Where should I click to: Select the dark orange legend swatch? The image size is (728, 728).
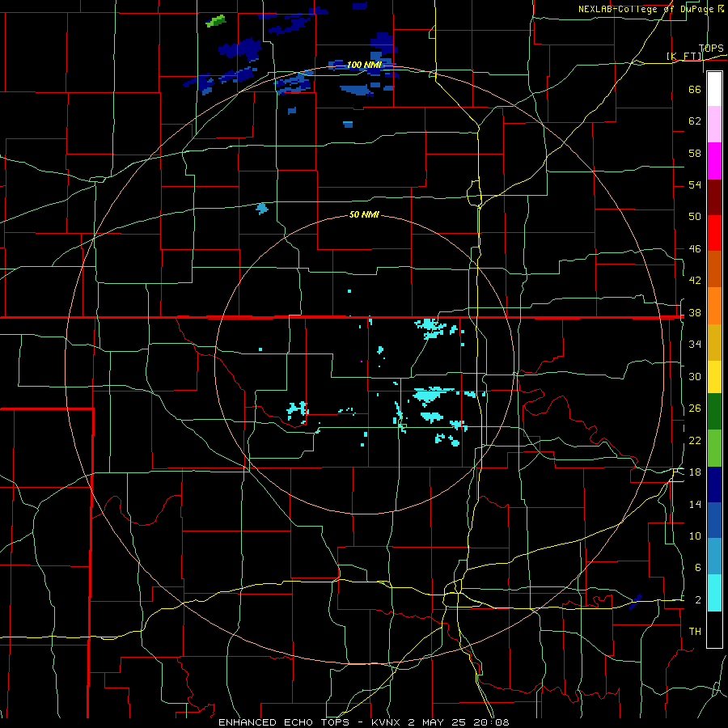(x=714, y=269)
